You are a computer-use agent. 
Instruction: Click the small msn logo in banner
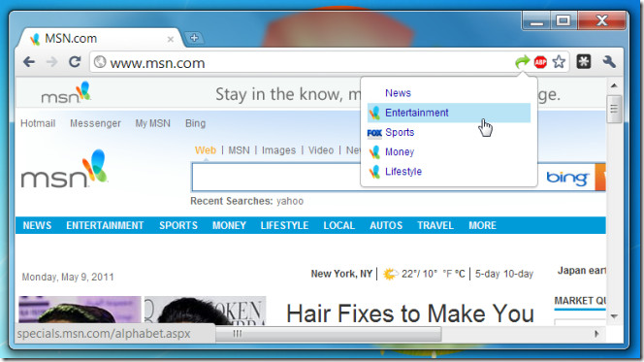[x=66, y=93]
